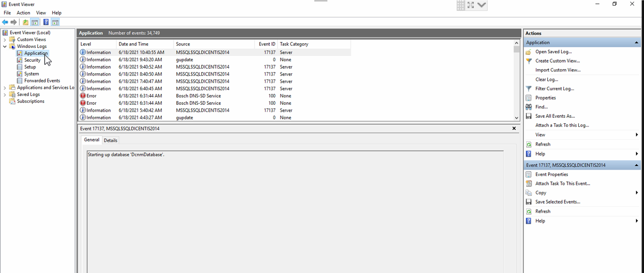Expand Applications and Services Logs node
Image resolution: width=644 pixels, height=273 pixels.
point(5,88)
